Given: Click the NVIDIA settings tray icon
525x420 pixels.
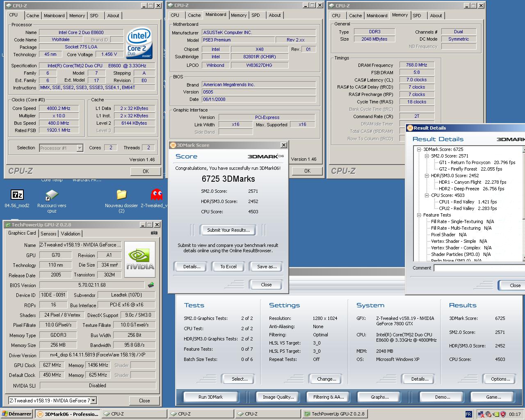Looking at the screenshot, I should coord(496,414).
